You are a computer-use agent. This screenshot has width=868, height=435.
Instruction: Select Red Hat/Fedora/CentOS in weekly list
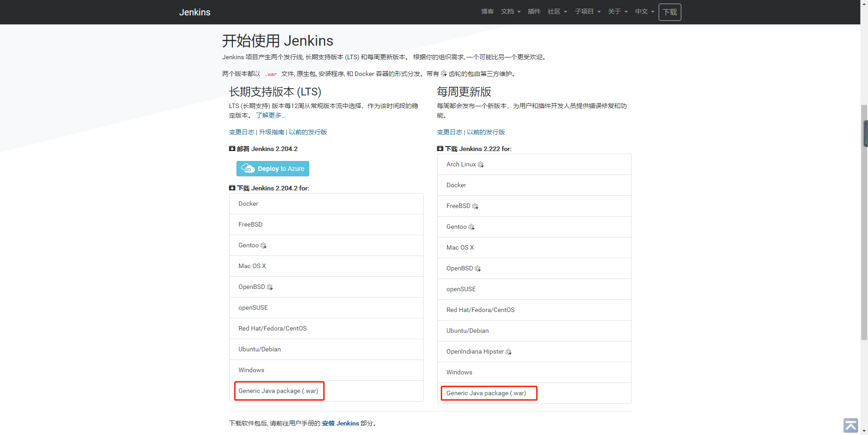[534, 310]
